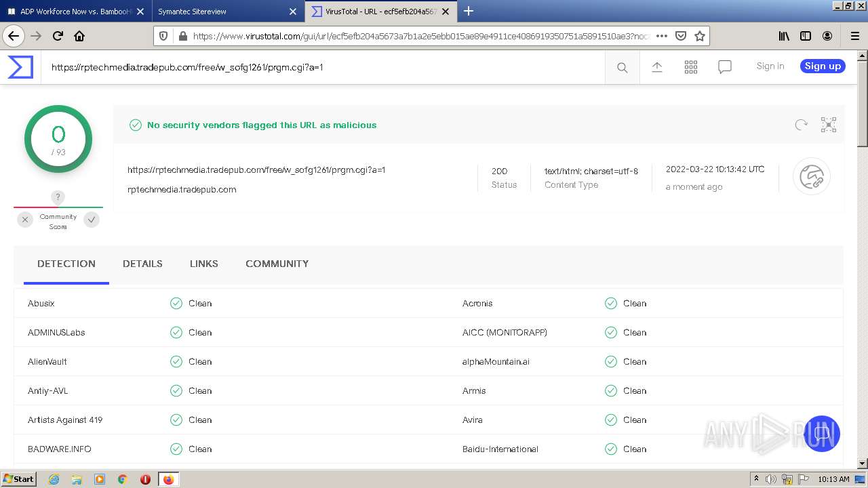Click the Baidu-International vendor name
868x488 pixels.
[500, 449]
